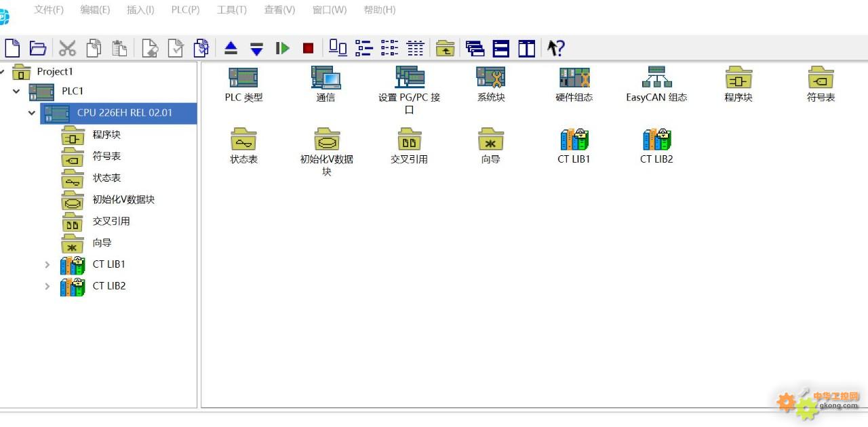Switch to small icons view in toolbar
This screenshot has width=868, height=427.
coord(364,48)
